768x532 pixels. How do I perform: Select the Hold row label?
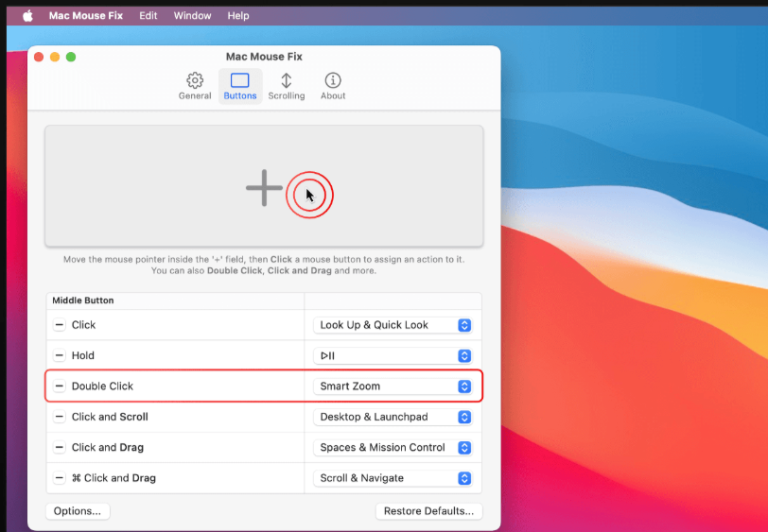pos(83,355)
